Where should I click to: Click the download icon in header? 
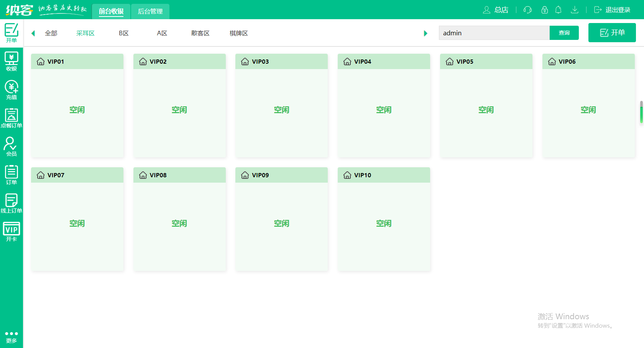pos(574,10)
